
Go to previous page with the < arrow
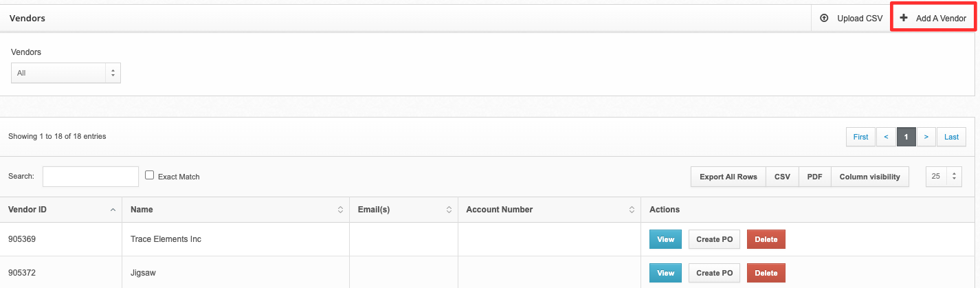886,137
